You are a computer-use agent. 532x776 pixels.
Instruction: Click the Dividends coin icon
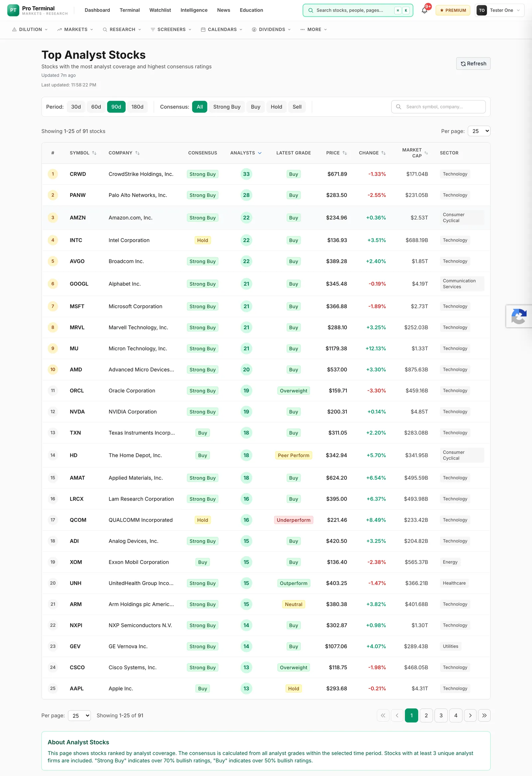(254, 29)
